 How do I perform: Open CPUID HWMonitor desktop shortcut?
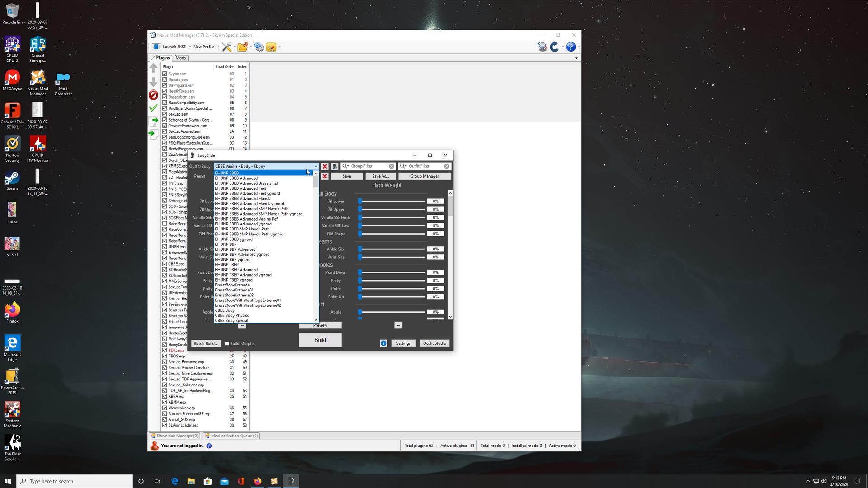pos(38,150)
